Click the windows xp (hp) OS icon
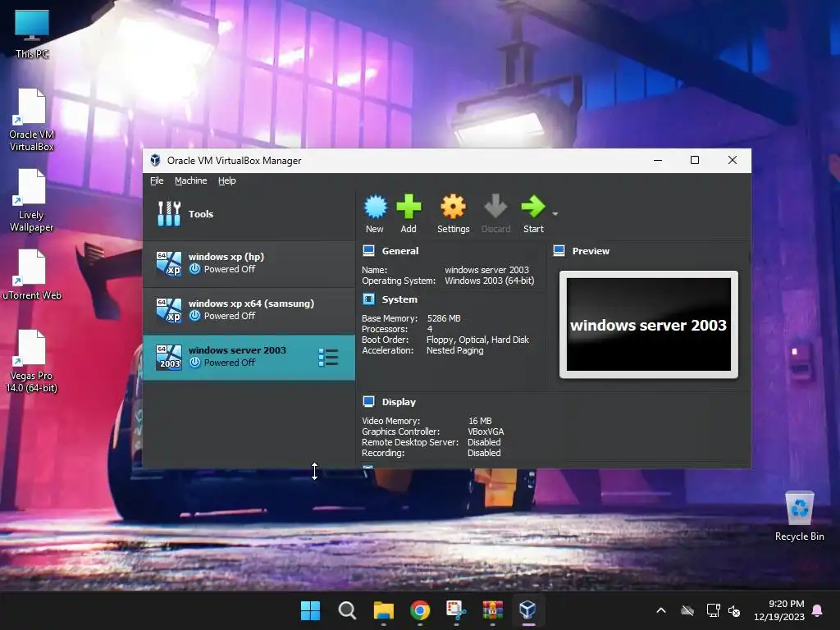The image size is (840, 630). point(169,263)
